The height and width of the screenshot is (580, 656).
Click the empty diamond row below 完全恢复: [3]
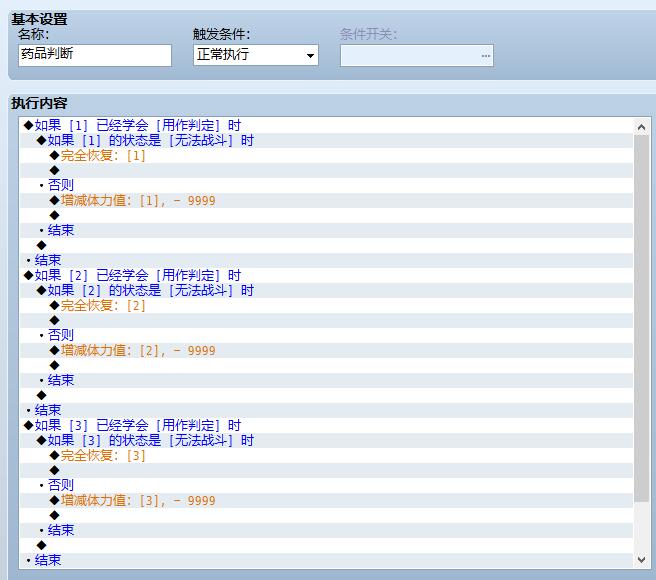[x=326, y=470]
